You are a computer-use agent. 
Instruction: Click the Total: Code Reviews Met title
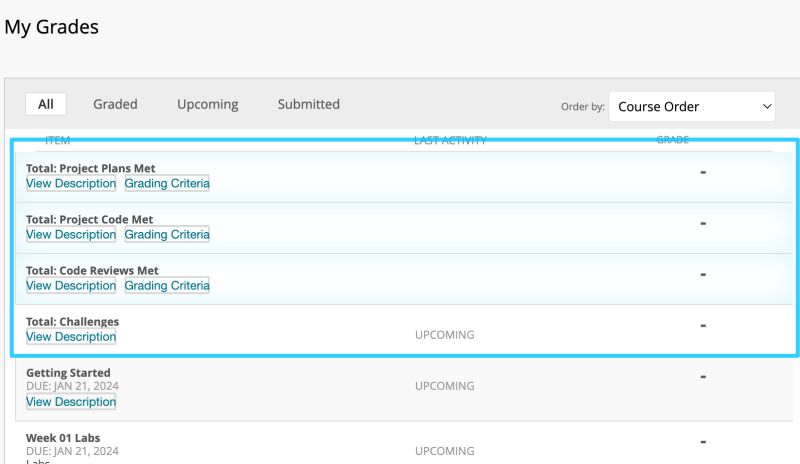pyautogui.click(x=92, y=271)
